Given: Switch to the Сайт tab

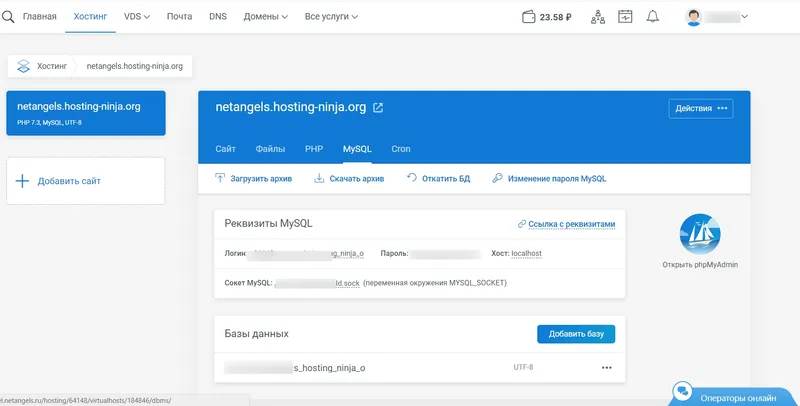Looking at the screenshot, I should pos(226,149).
